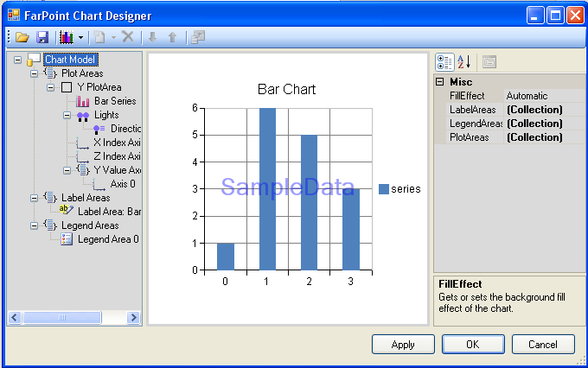Collapse the Plot Areas node

click(34, 73)
